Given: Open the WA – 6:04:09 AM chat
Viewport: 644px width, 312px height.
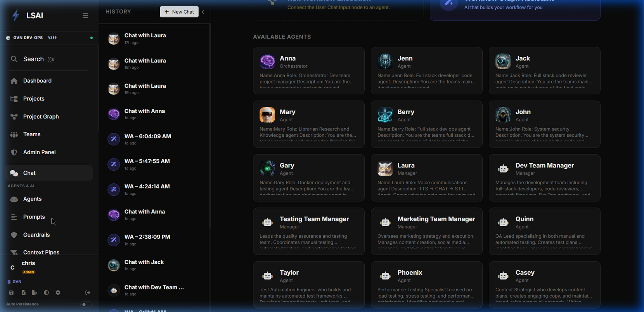Looking at the screenshot, I should click(154, 139).
